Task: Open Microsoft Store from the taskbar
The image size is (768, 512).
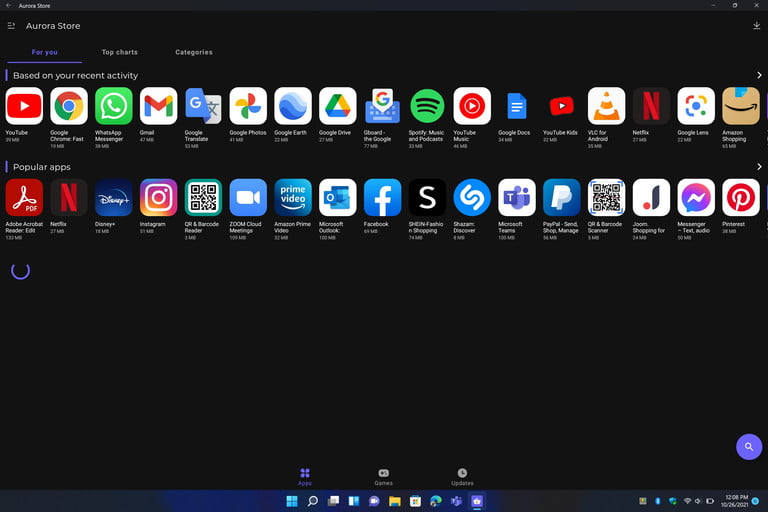Action: pos(415,501)
